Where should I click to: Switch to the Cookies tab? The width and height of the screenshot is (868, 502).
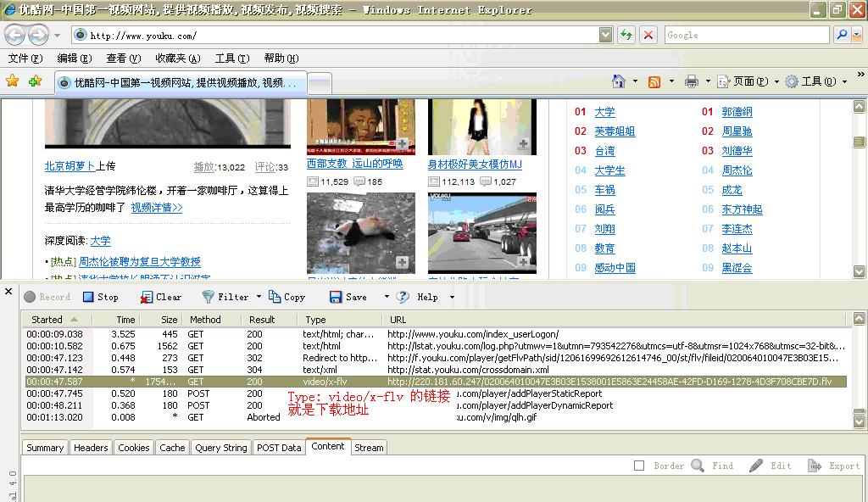pos(133,448)
